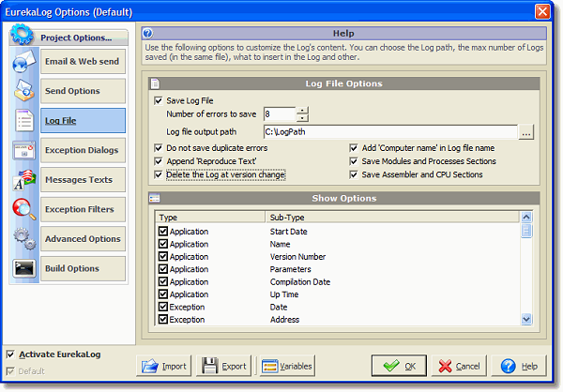The image size is (563, 392).
Task: Toggle Do not save duplicate errors
Action: point(159,148)
